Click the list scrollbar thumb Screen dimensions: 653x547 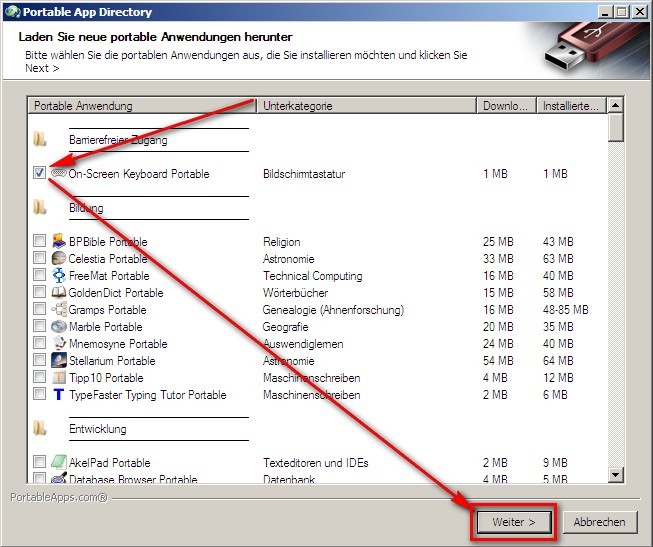(616, 127)
